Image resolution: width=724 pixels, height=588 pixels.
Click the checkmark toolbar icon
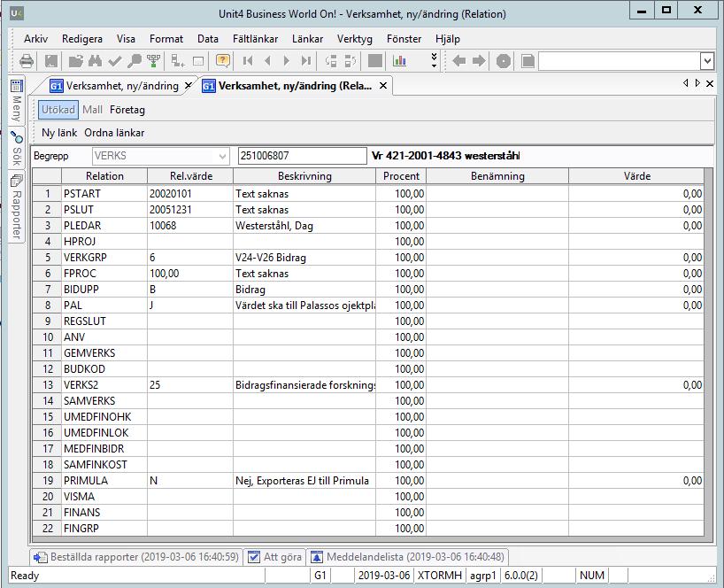[x=114, y=60]
